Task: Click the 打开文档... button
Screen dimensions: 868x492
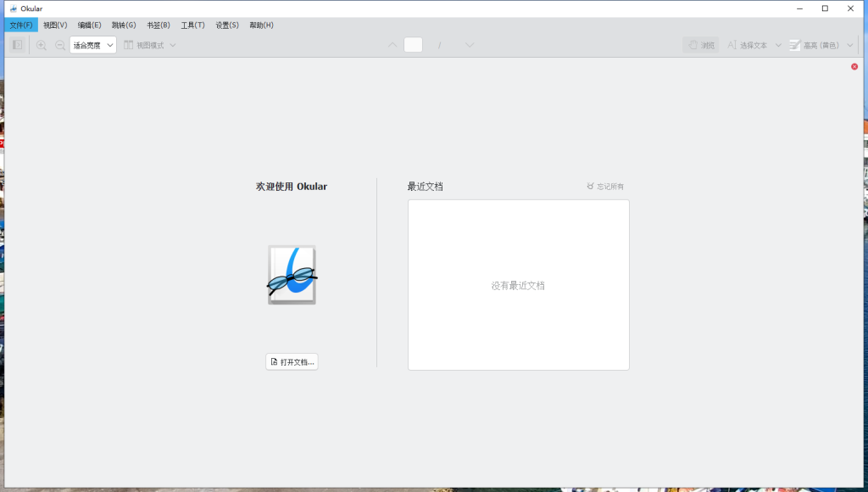Action: pos(292,362)
